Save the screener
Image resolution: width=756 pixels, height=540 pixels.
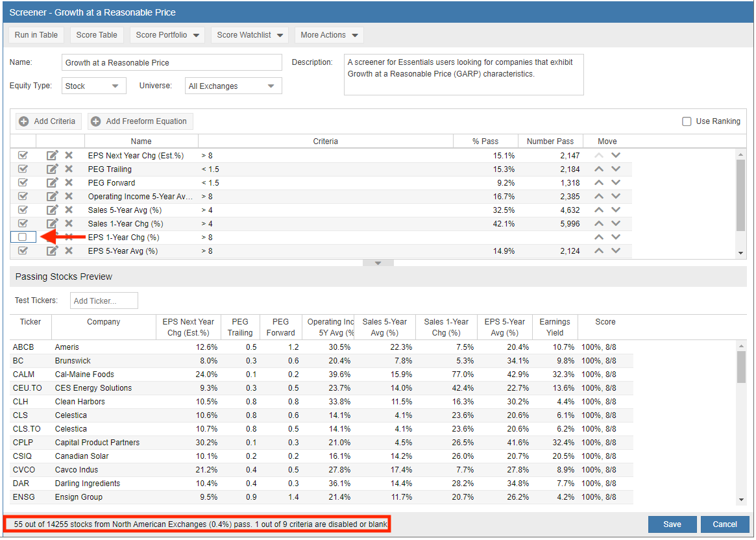[672, 524]
